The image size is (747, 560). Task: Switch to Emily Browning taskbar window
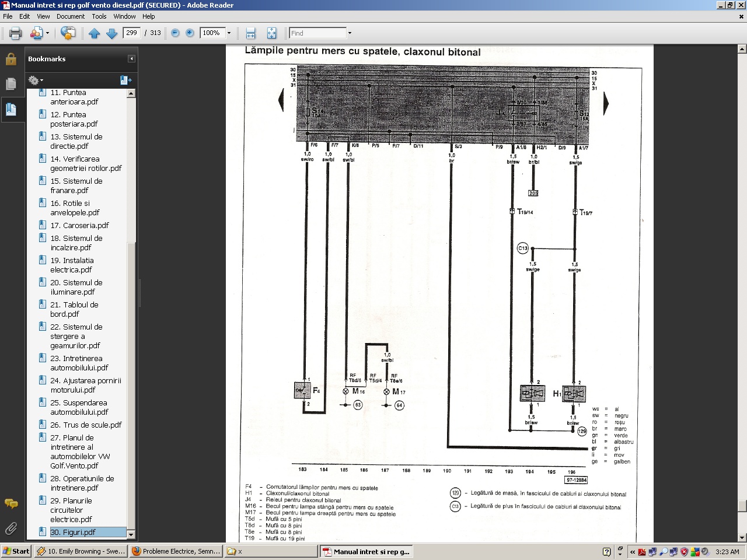tap(81, 551)
